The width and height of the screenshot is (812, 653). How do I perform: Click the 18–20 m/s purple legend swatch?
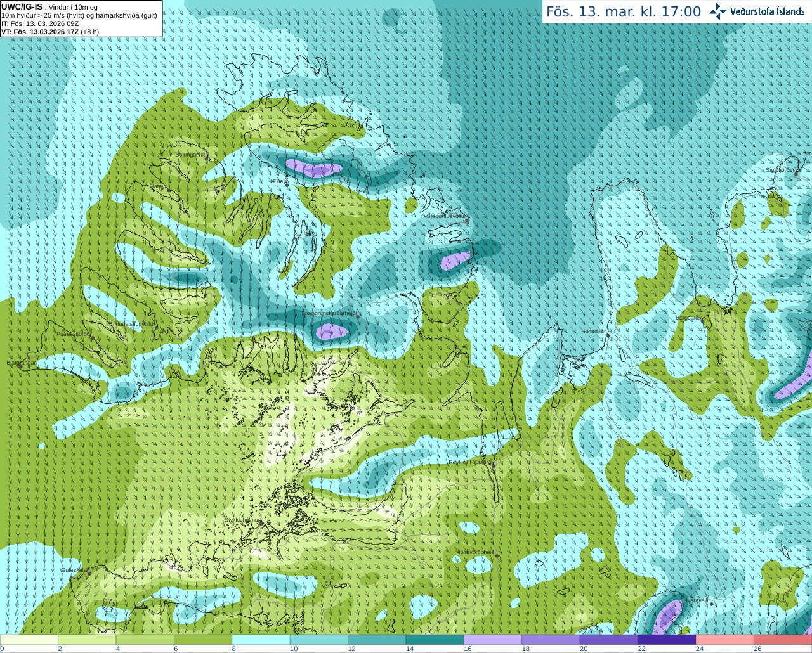click(x=551, y=640)
